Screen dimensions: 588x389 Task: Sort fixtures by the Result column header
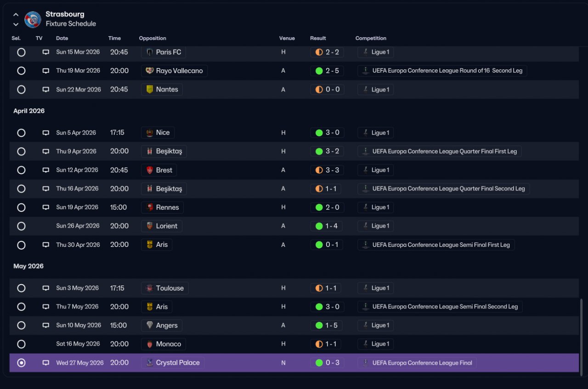pos(318,38)
